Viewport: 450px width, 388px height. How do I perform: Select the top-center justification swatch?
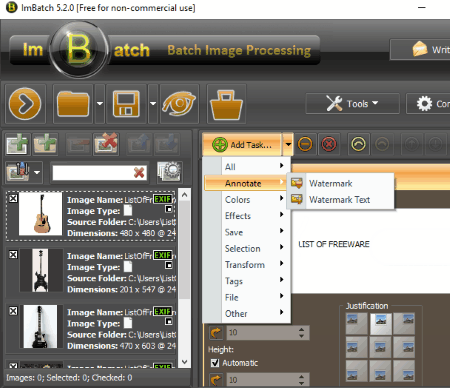point(381,323)
